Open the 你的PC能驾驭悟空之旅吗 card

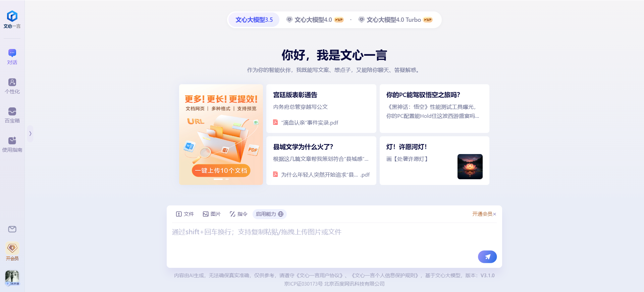pyautogui.click(x=434, y=108)
